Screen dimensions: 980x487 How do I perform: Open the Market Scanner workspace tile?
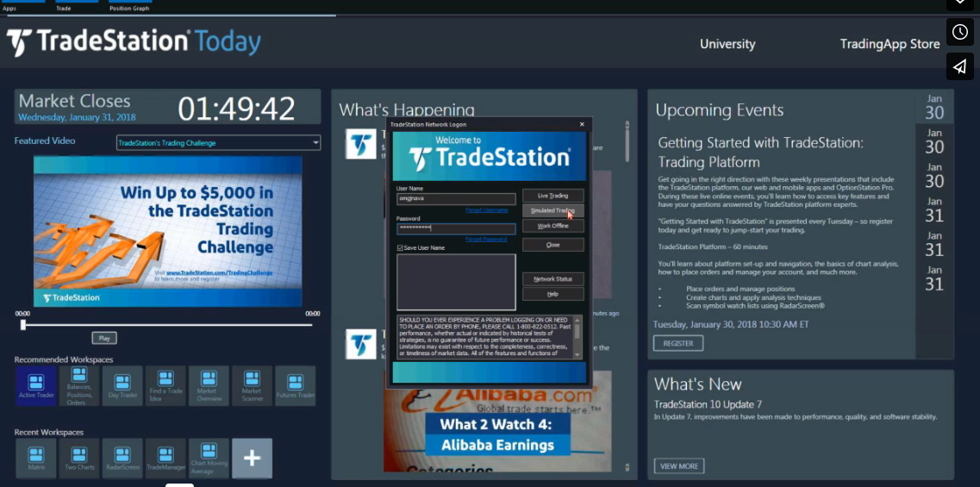click(252, 386)
